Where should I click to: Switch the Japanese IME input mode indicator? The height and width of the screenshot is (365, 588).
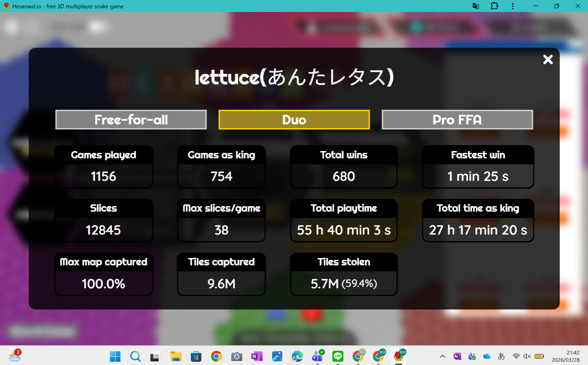pyautogui.click(x=502, y=356)
